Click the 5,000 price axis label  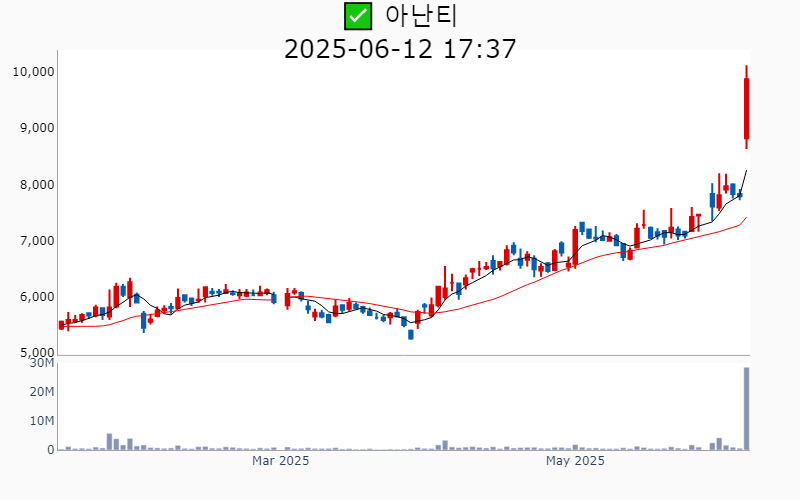[37, 353]
